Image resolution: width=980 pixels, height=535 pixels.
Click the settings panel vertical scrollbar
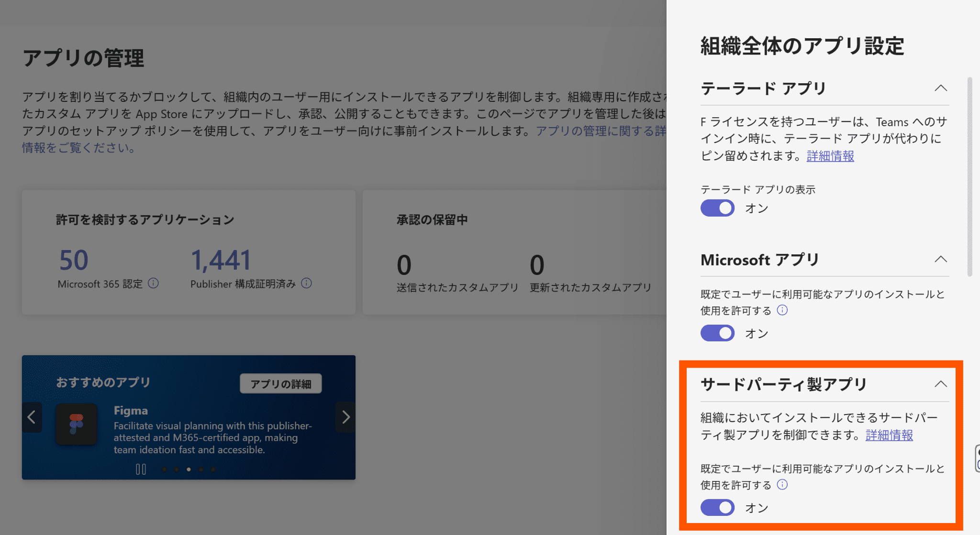969,177
